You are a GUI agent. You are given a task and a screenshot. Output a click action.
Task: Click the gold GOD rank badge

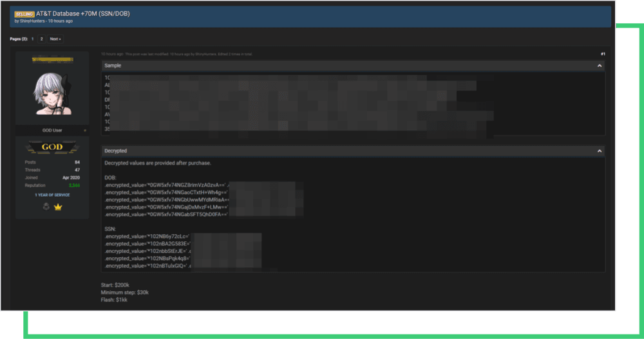click(52, 147)
